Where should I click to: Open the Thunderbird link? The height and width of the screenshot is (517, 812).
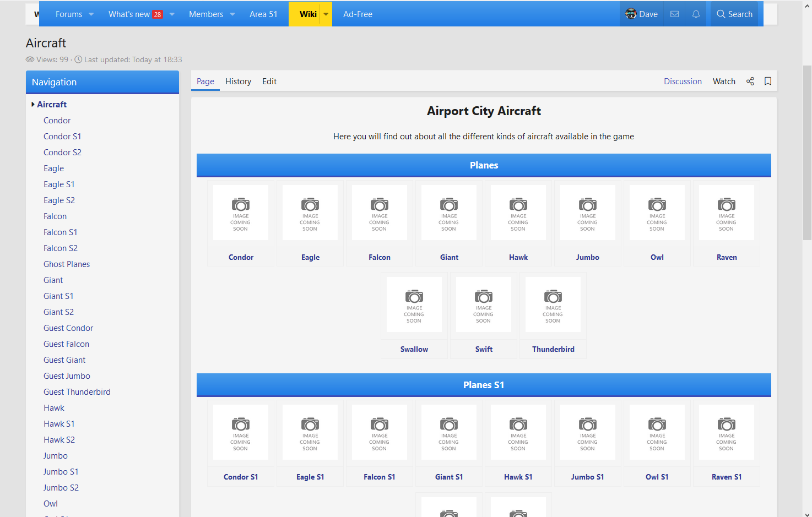[554, 349]
